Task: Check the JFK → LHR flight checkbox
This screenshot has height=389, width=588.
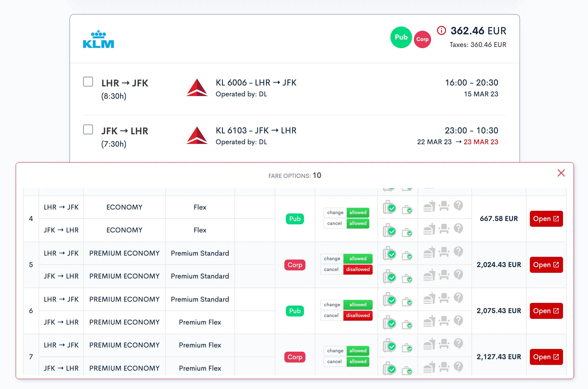Action: point(88,129)
